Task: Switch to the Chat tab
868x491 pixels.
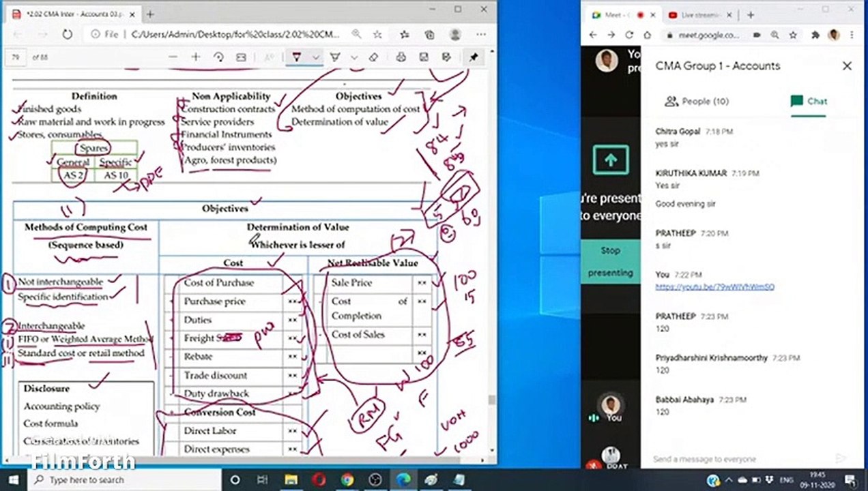Action: coord(809,101)
